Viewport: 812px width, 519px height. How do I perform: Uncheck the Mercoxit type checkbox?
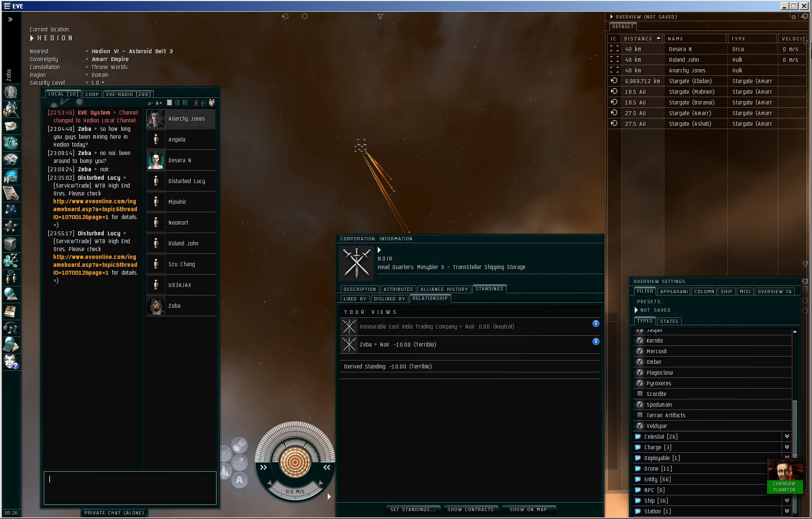pyautogui.click(x=640, y=351)
